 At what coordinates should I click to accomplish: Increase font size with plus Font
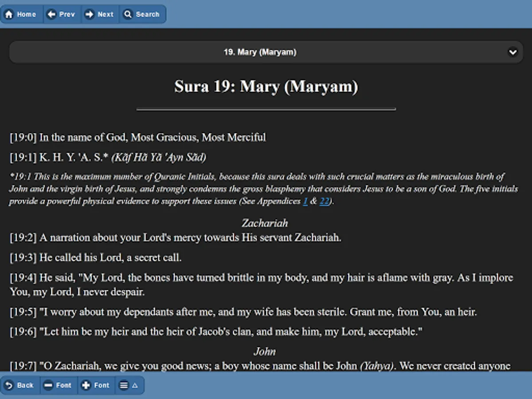coord(97,385)
